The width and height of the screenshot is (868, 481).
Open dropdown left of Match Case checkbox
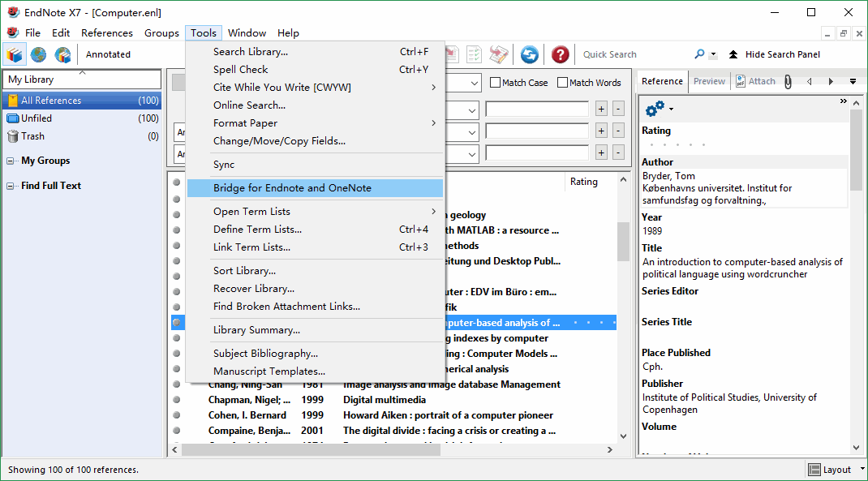(475, 83)
